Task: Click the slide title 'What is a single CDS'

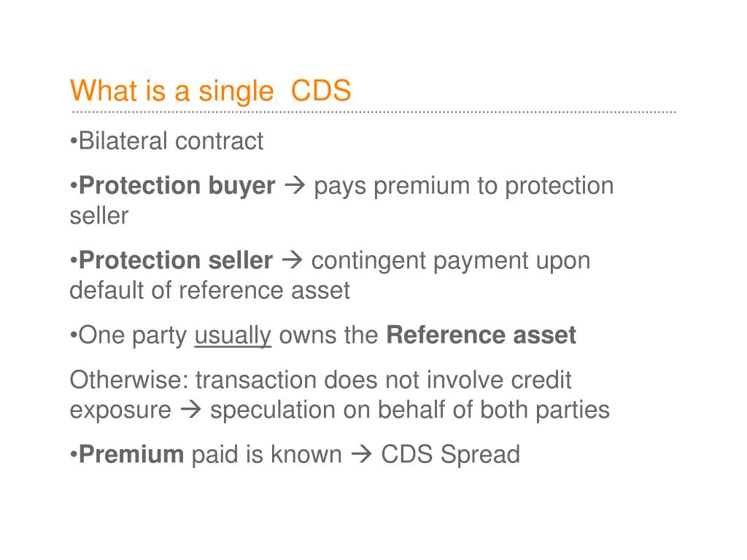Action: (x=211, y=91)
